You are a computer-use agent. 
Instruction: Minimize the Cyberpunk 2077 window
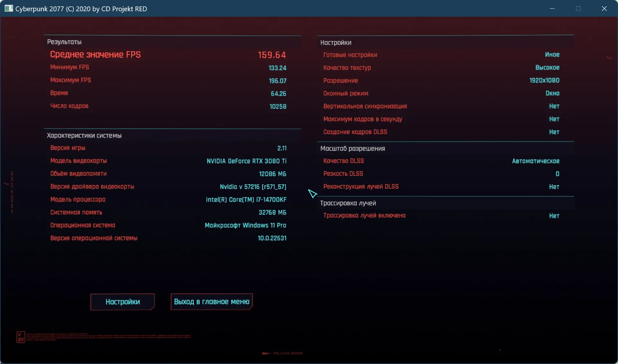pyautogui.click(x=552, y=9)
